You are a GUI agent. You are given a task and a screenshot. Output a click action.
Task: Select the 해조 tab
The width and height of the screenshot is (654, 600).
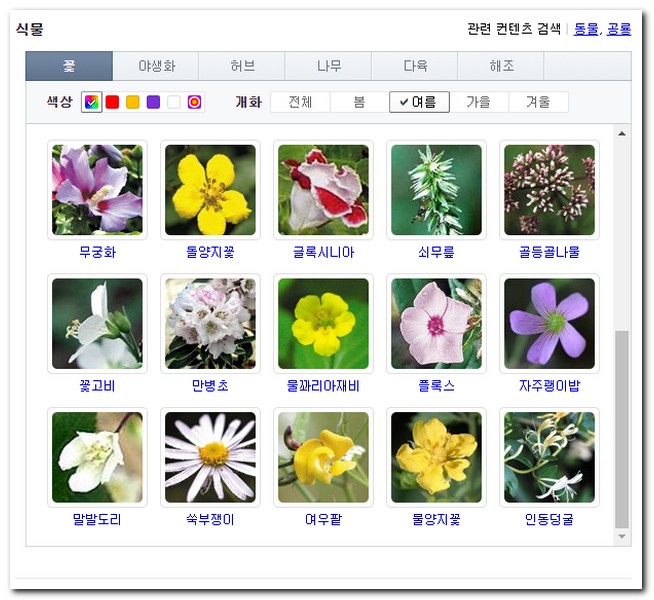click(x=501, y=66)
